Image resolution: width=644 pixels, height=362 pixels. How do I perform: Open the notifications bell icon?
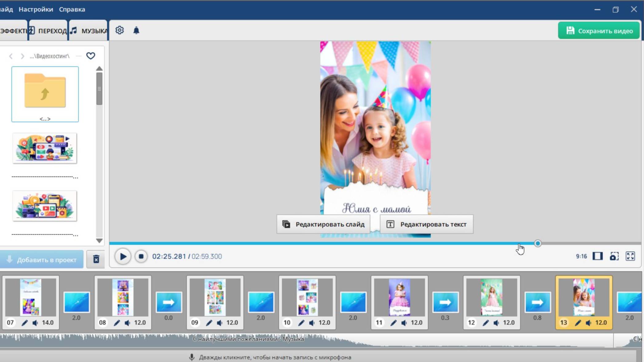point(136,30)
